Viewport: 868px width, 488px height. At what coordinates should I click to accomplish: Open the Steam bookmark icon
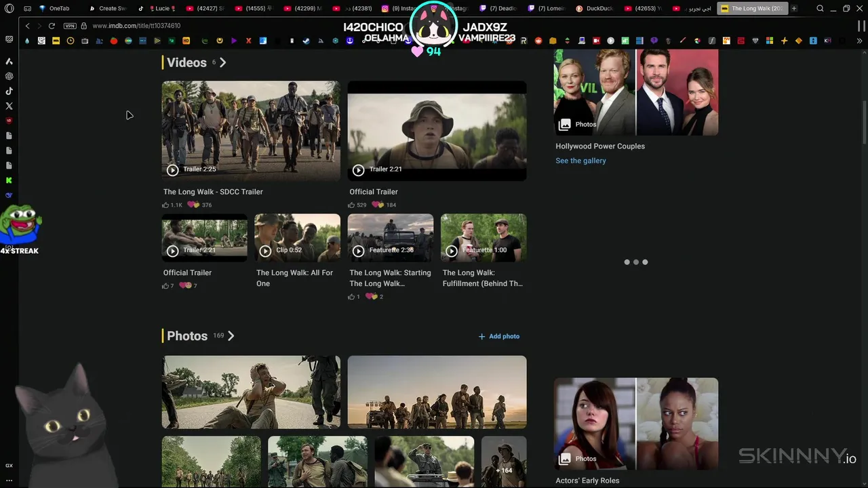point(307,41)
